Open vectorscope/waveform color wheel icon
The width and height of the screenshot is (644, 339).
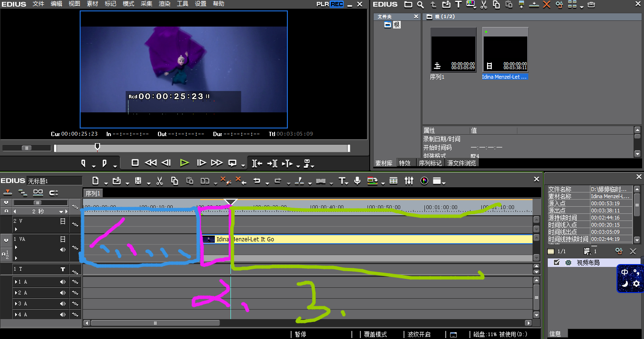pos(424,181)
